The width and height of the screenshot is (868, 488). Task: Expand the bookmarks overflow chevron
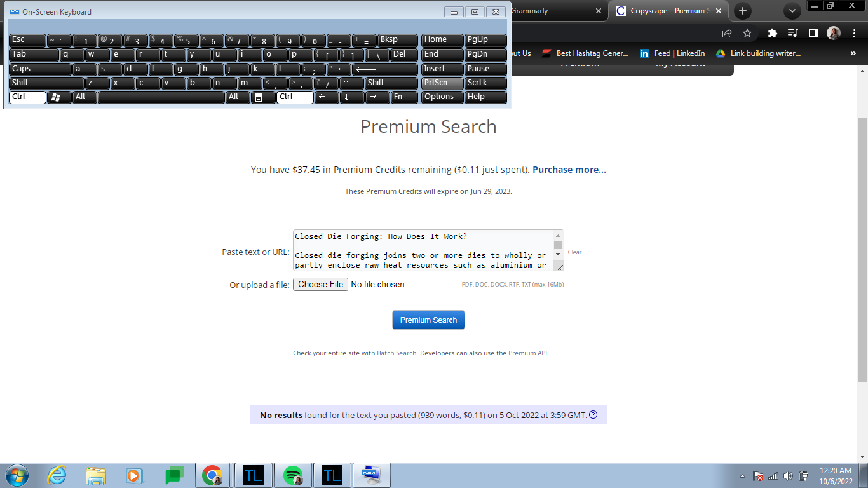point(853,53)
